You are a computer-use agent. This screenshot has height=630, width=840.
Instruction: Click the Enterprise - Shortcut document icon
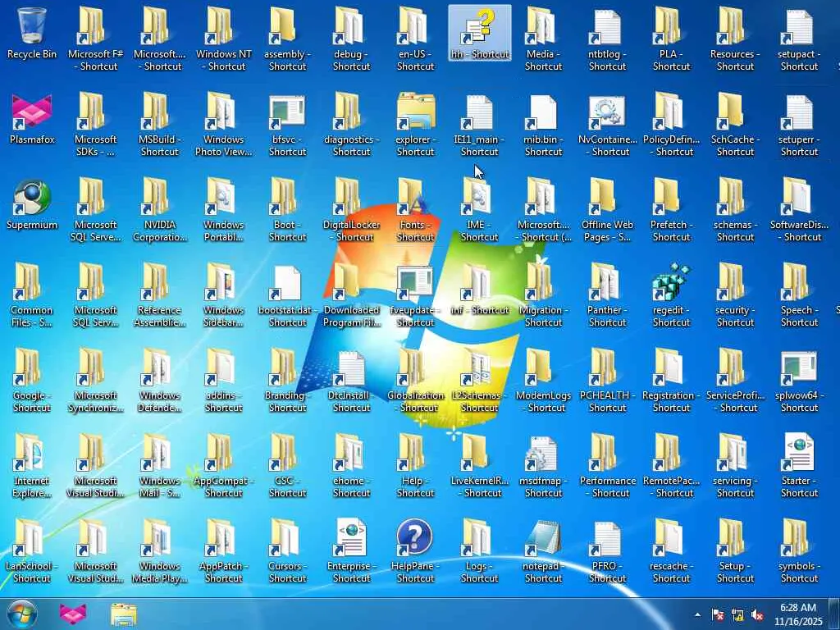point(351,552)
